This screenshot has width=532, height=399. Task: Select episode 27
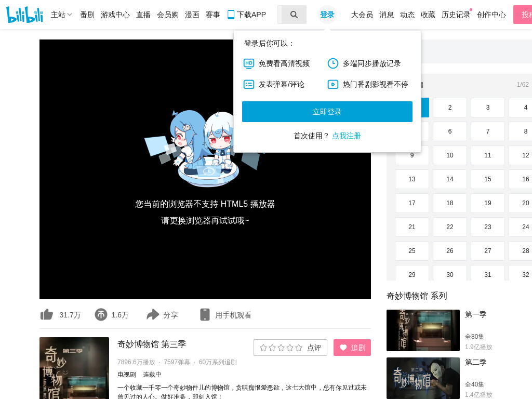488,251
